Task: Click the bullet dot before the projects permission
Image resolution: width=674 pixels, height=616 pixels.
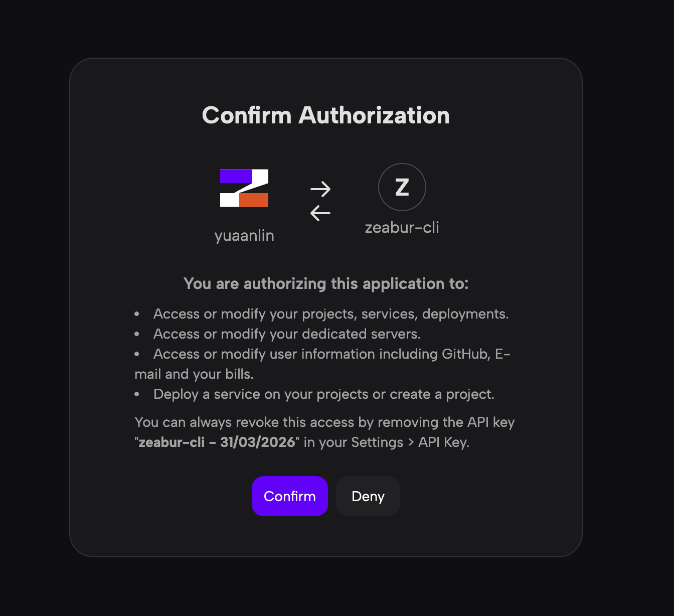Action: [137, 314]
